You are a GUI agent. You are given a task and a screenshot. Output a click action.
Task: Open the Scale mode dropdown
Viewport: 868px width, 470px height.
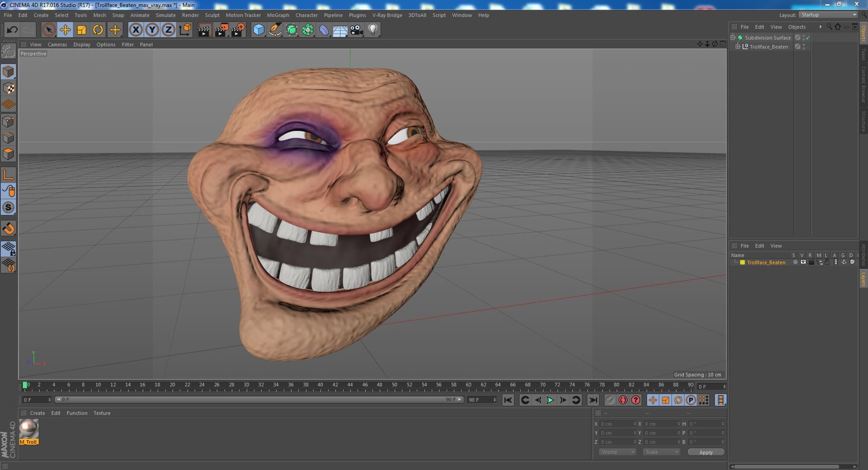pyautogui.click(x=661, y=452)
